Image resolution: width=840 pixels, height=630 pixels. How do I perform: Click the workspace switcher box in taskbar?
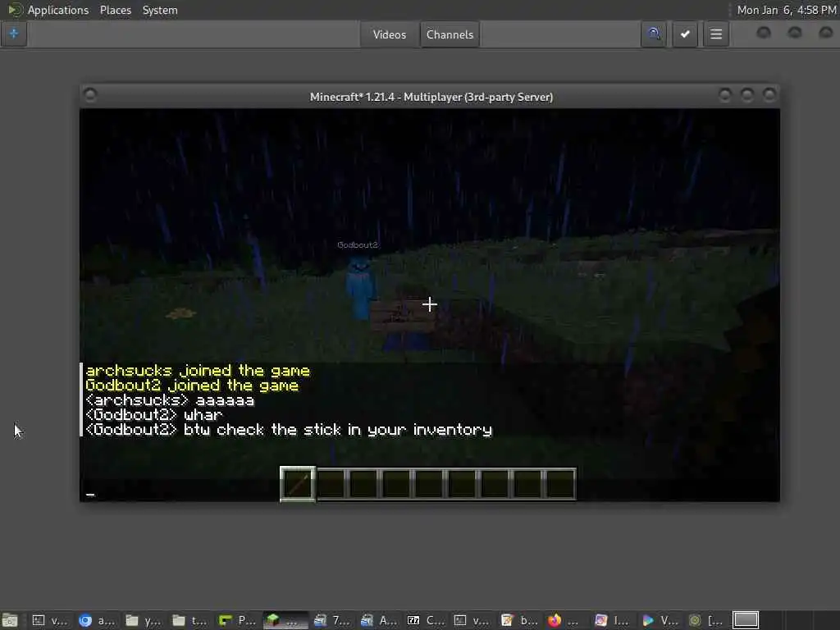[746, 620]
